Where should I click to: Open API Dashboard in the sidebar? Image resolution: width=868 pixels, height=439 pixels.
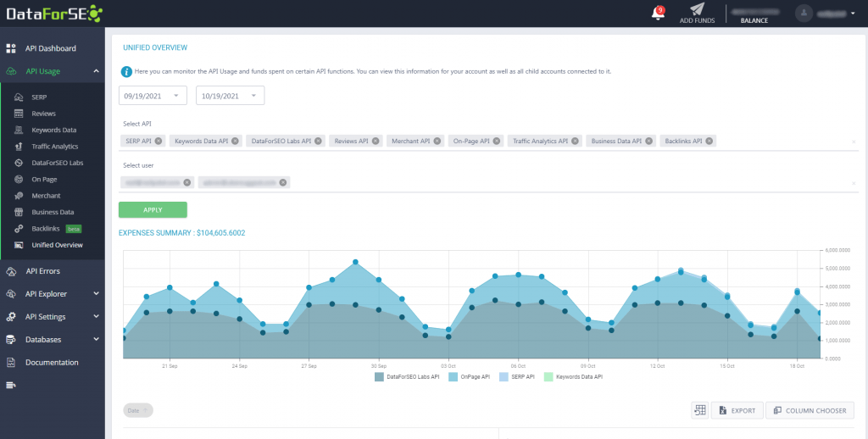[52, 48]
